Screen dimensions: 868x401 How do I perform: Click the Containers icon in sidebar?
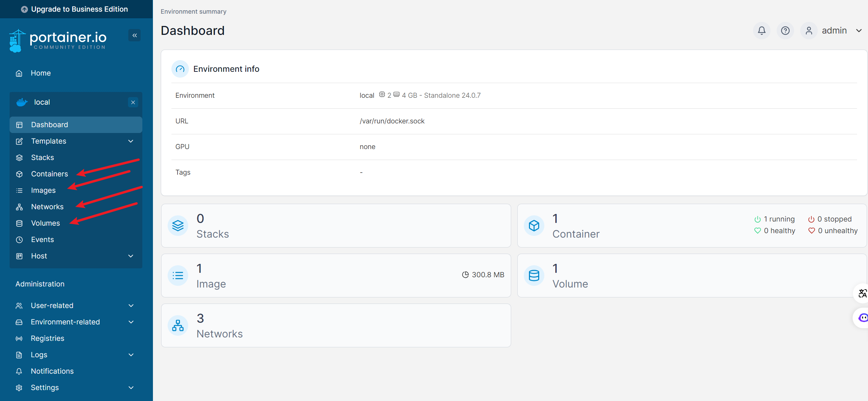[20, 173]
